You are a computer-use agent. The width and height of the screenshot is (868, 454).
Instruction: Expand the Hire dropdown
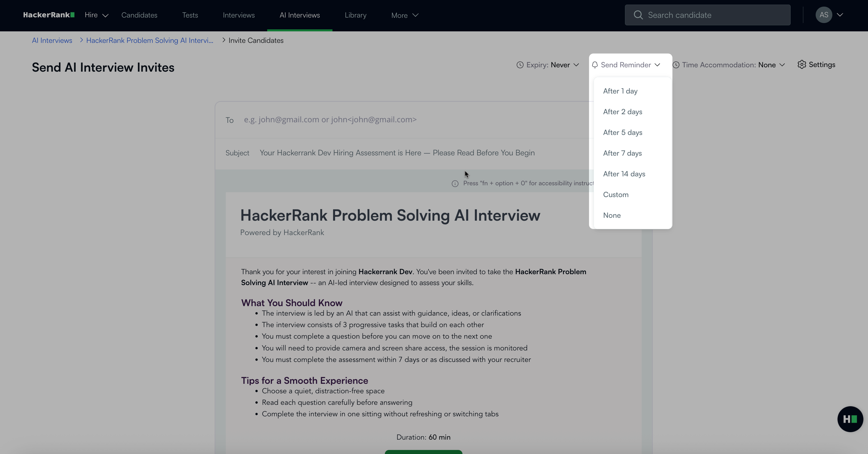click(x=96, y=15)
